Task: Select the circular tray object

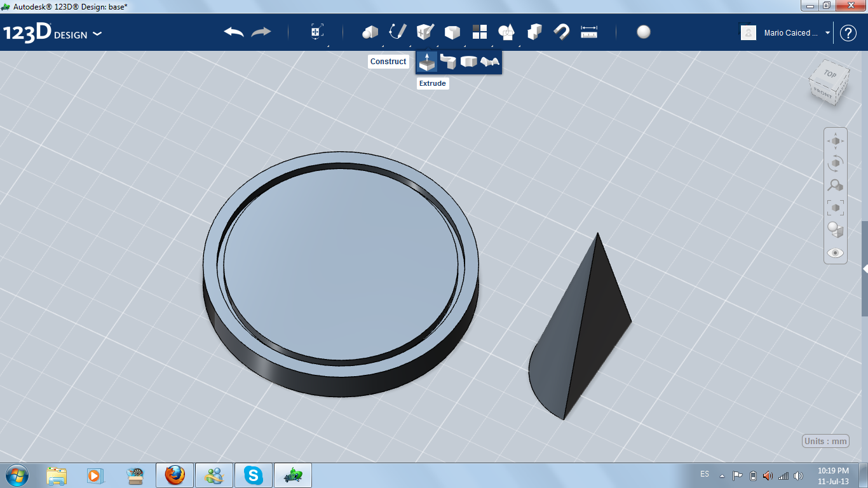Action: pos(341,273)
